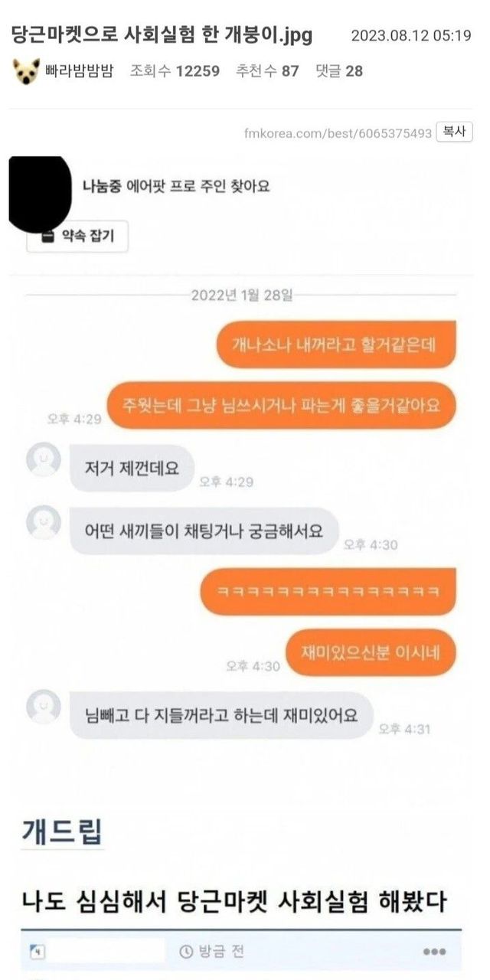Click the blacked-out product thumbnail

40,192
